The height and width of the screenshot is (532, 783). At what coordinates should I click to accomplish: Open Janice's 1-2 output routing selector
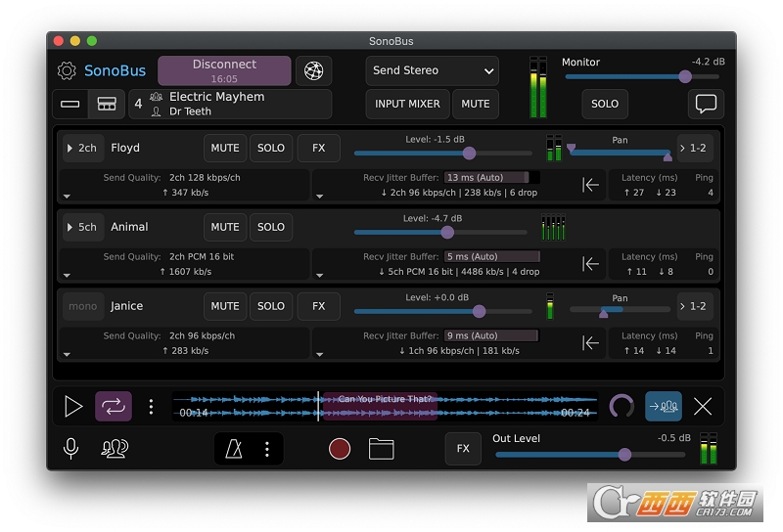pos(695,306)
